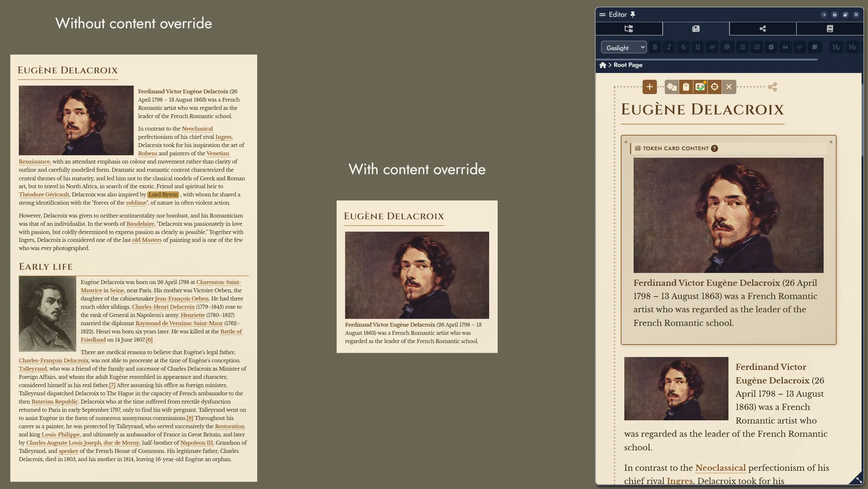Toggle the numbered list formatting
The image size is (868, 489).
[x=757, y=47]
